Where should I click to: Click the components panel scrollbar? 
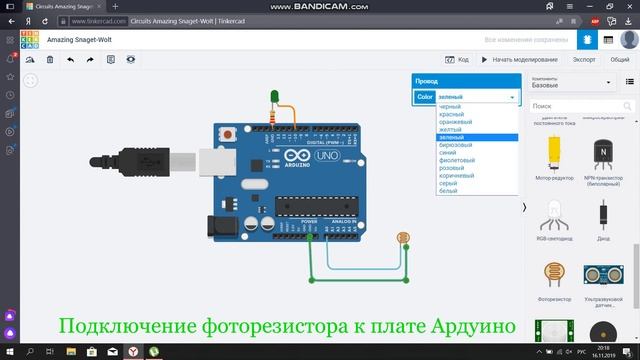[x=636, y=276]
